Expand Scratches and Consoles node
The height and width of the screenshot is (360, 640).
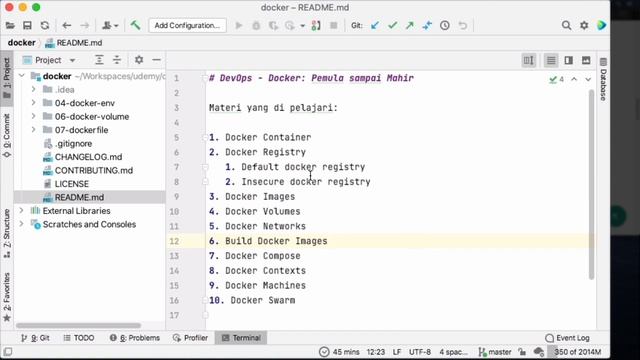click(22, 224)
